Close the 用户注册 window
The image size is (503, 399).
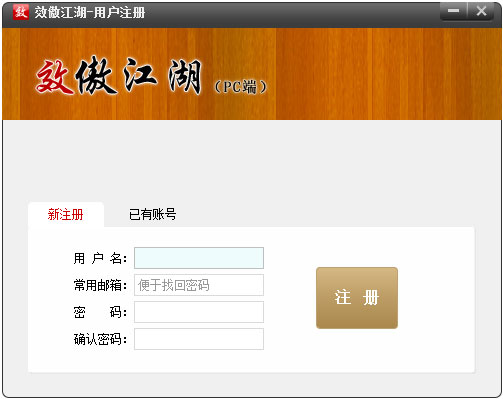(x=481, y=12)
